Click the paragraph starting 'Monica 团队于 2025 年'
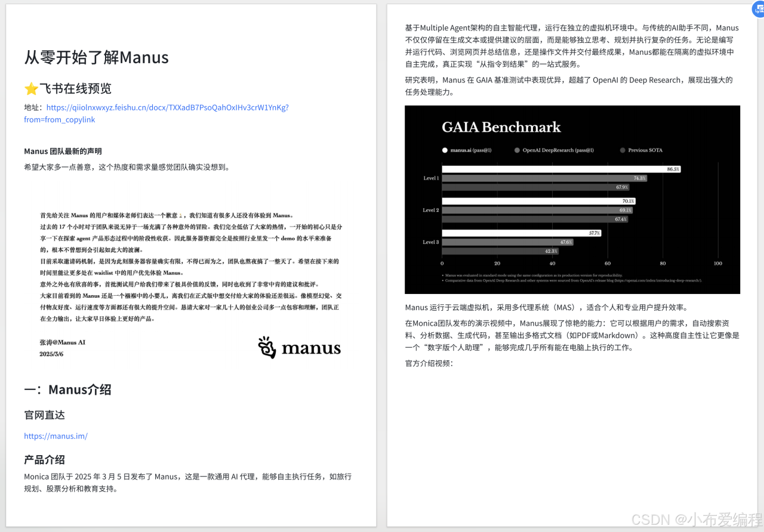764x532 pixels. tap(188, 482)
